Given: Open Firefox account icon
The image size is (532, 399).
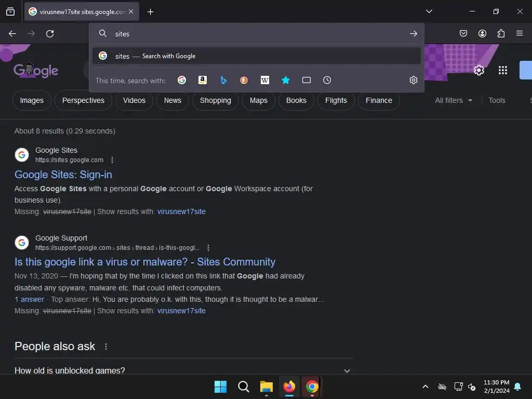Looking at the screenshot, I should [x=482, y=33].
